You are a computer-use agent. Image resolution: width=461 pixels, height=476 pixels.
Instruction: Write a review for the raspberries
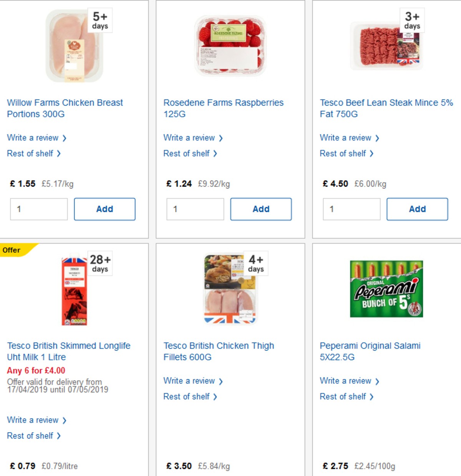coord(189,138)
